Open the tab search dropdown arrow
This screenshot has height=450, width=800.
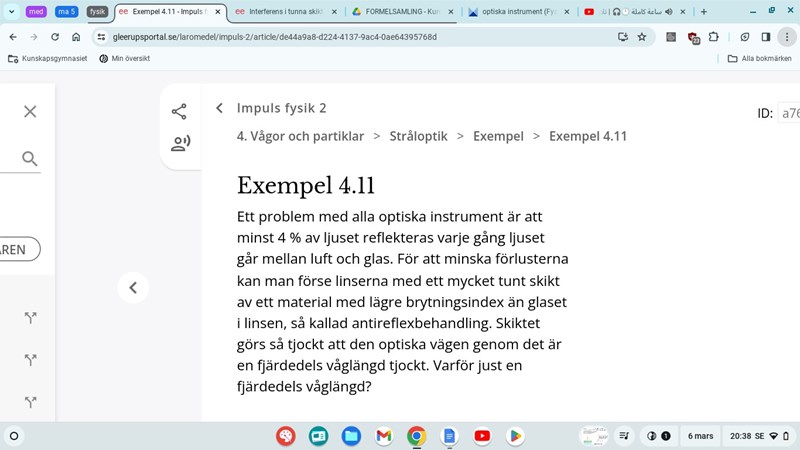tap(13, 12)
